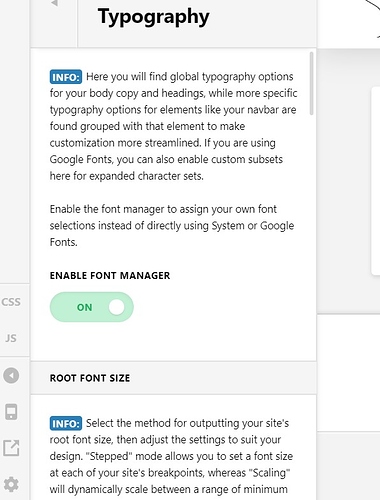The height and width of the screenshot is (500, 380).
Task: Open external preview link icon
Action: coord(11,448)
